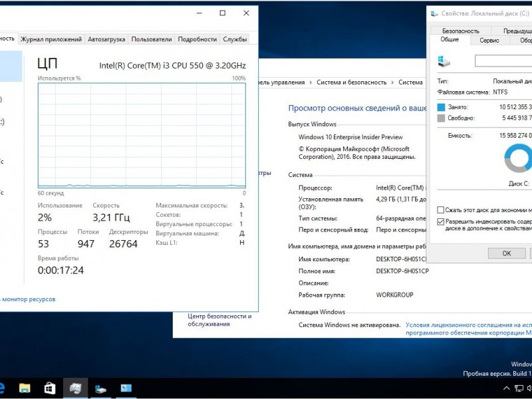
Task: Click the process count '53'
Action: tap(43, 244)
